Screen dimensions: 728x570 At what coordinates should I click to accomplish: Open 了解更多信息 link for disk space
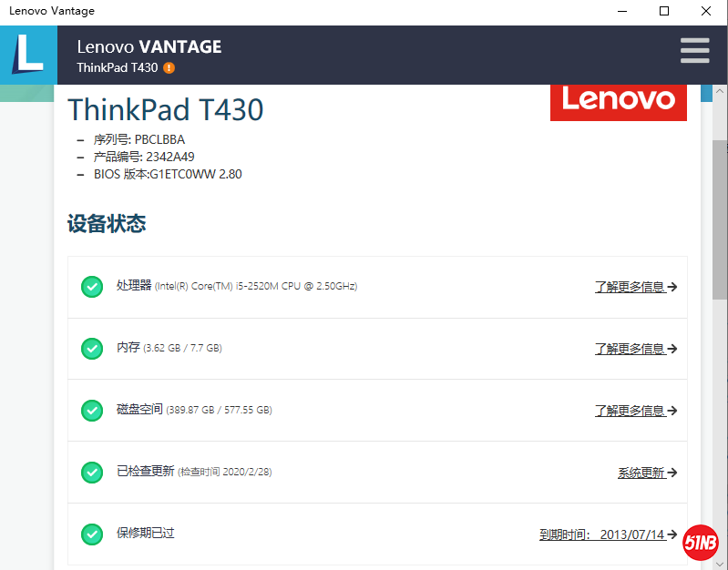(635, 411)
